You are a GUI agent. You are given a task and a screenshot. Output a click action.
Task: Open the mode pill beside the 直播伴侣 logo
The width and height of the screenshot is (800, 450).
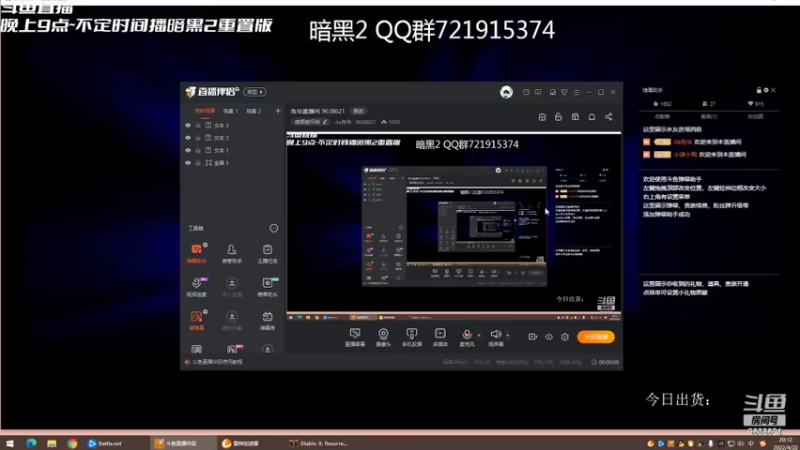point(255,92)
